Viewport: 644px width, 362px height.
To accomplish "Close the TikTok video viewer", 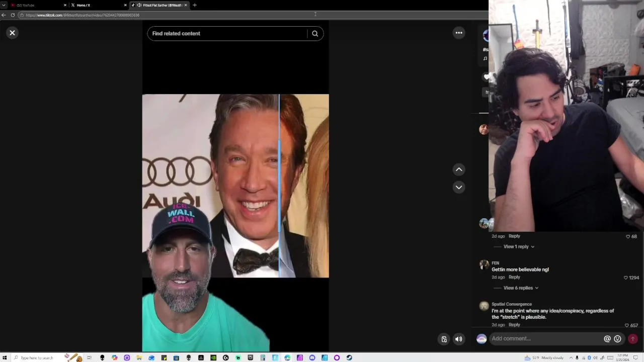I will click(13, 33).
